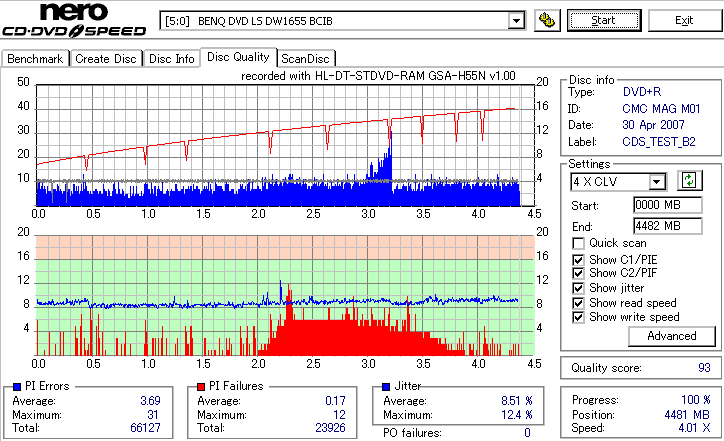
Task: Uncheck Show C2/PIF option
Action: pos(578,273)
